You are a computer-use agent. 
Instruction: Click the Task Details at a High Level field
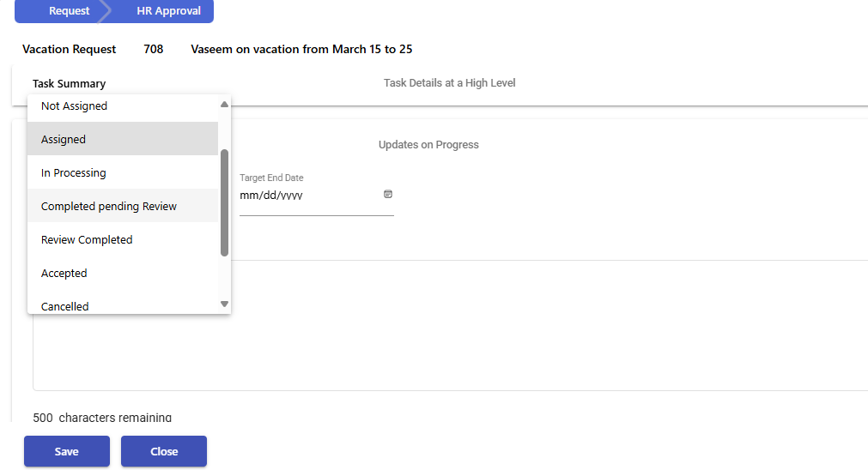[450, 83]
